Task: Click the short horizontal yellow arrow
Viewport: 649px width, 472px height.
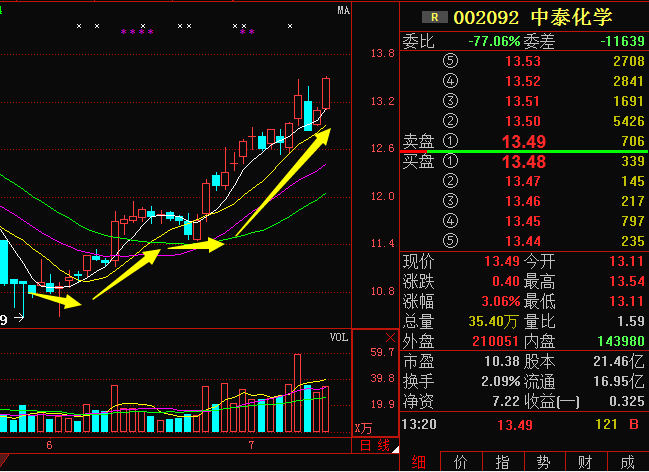Action: tap(196, 243)
